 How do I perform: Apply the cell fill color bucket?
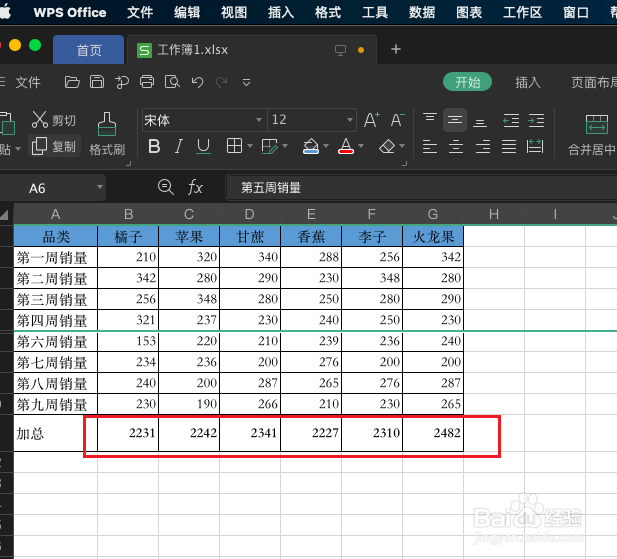click(311, 146)
